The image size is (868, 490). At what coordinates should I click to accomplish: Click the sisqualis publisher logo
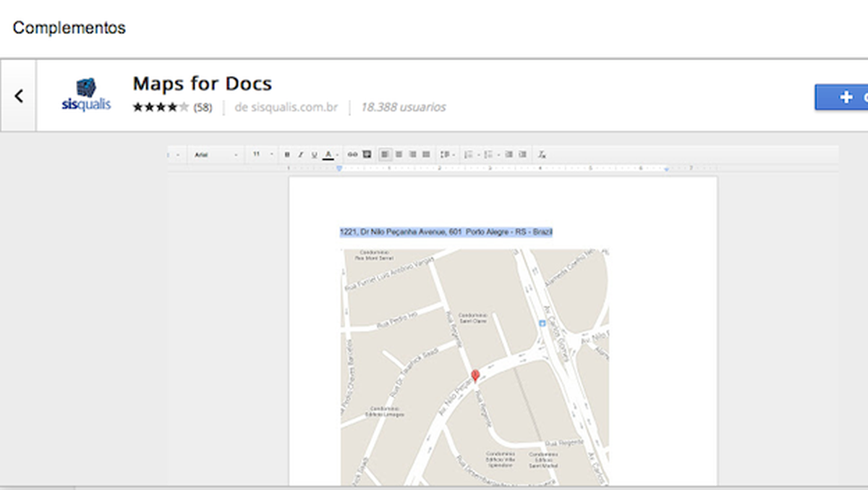(x=85, y=94)
